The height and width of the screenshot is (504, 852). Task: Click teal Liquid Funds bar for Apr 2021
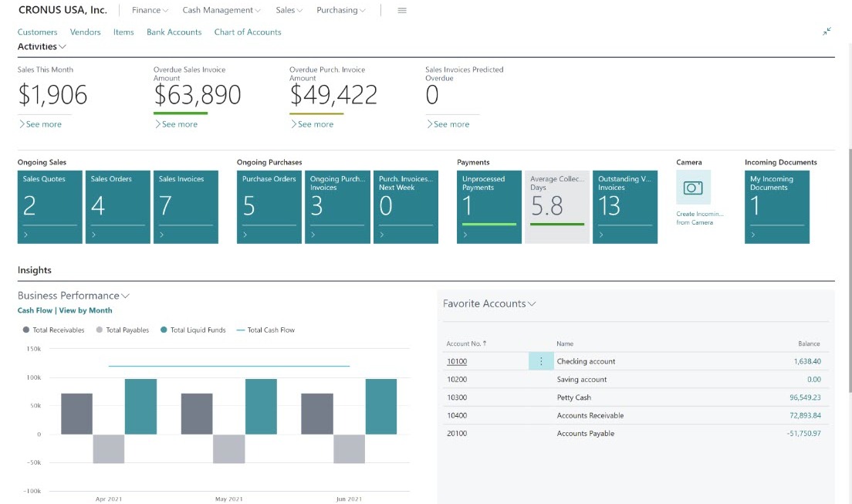[x=140, y=406]
